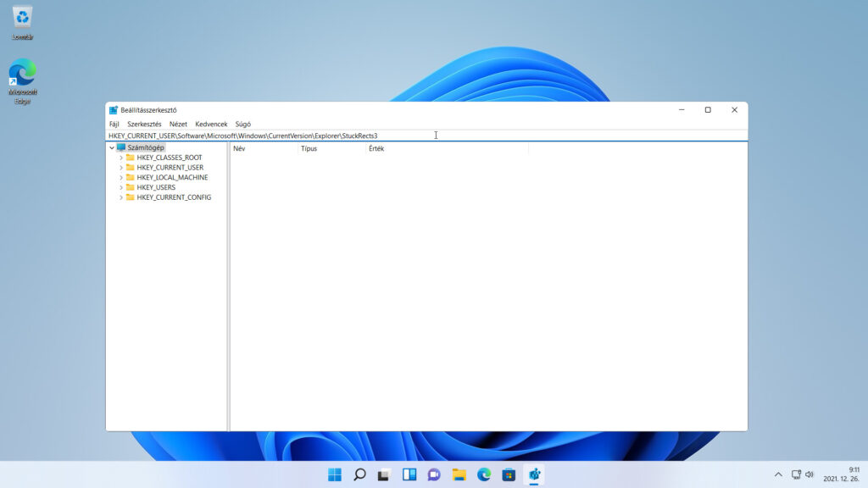Viewport: 868px width, 488px height.
Task: Click the HKEY_USERS folder icon
Action: [130, 187]
